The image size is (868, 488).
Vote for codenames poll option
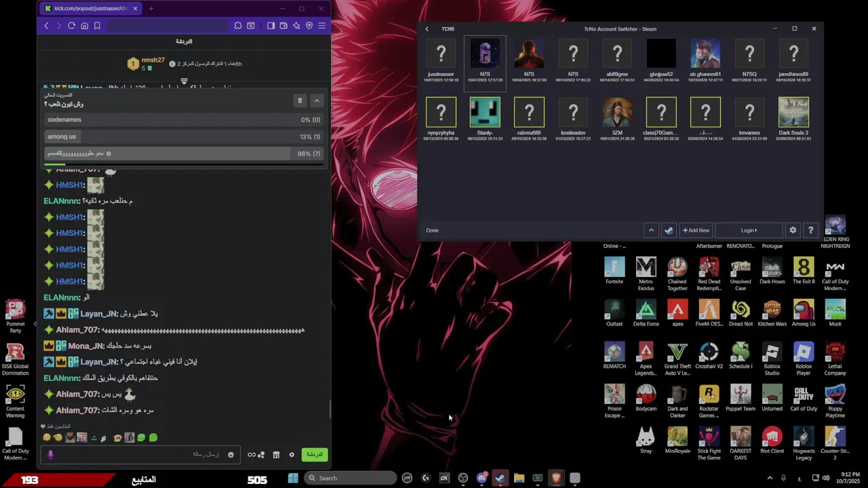(183, 120)
